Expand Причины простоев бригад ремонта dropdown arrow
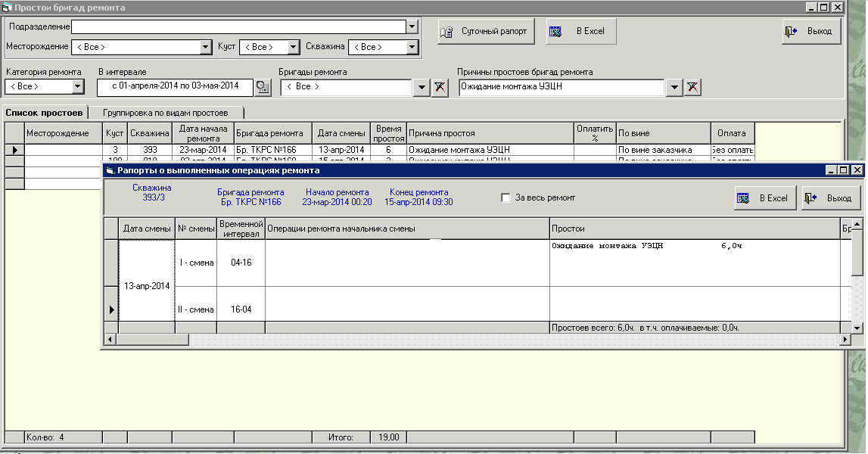The height and width of the screenshot is (454, 868). (x=674, y=87)
